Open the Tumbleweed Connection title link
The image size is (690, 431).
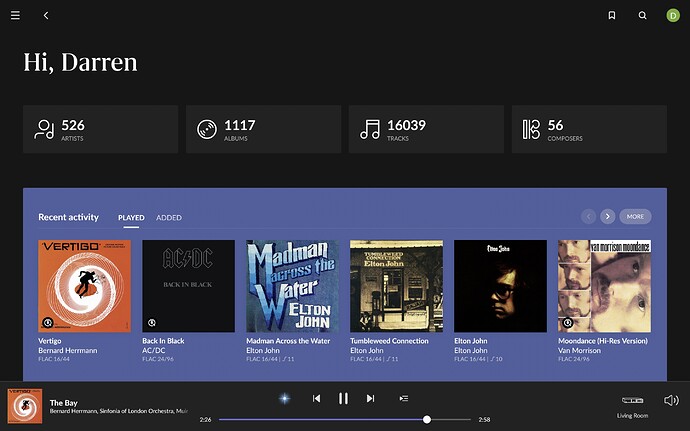pos(389,341)
